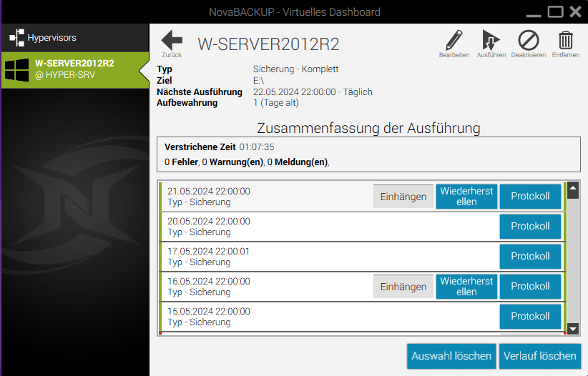
Task: Click the Windows logo next to W-SERVER2012R2
Action: [x=17, y=69]
